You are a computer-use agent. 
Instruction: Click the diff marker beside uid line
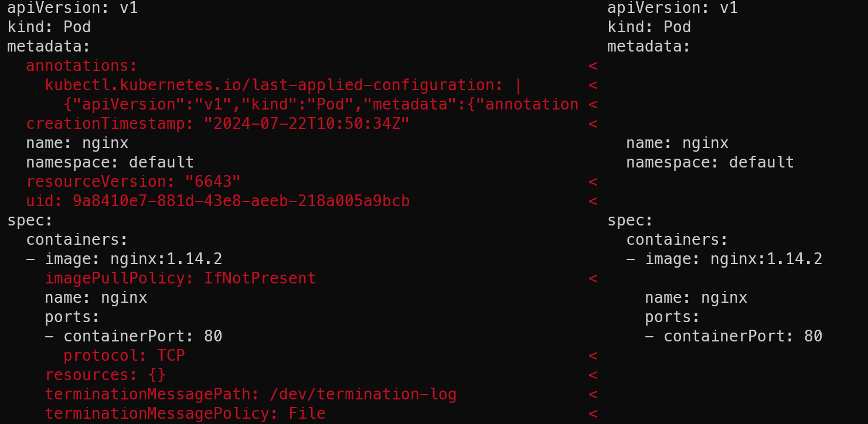tap(593, 201)
